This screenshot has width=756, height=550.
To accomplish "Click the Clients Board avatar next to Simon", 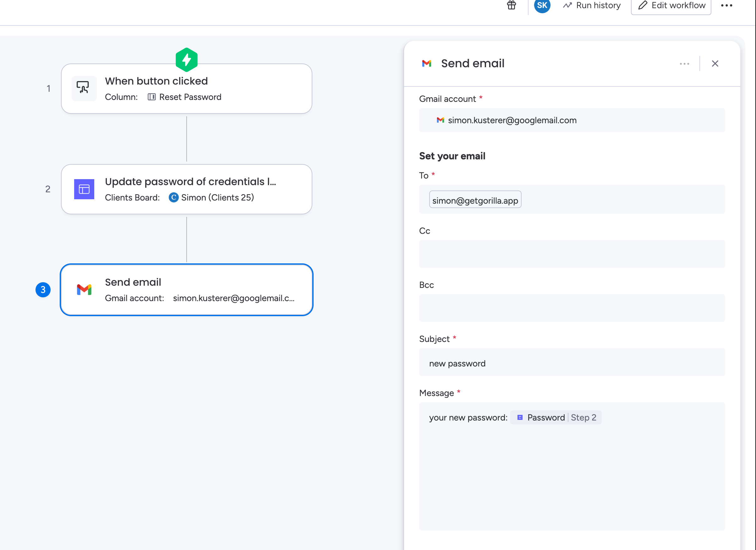I will pyautogui.click(x=174, y=197).
